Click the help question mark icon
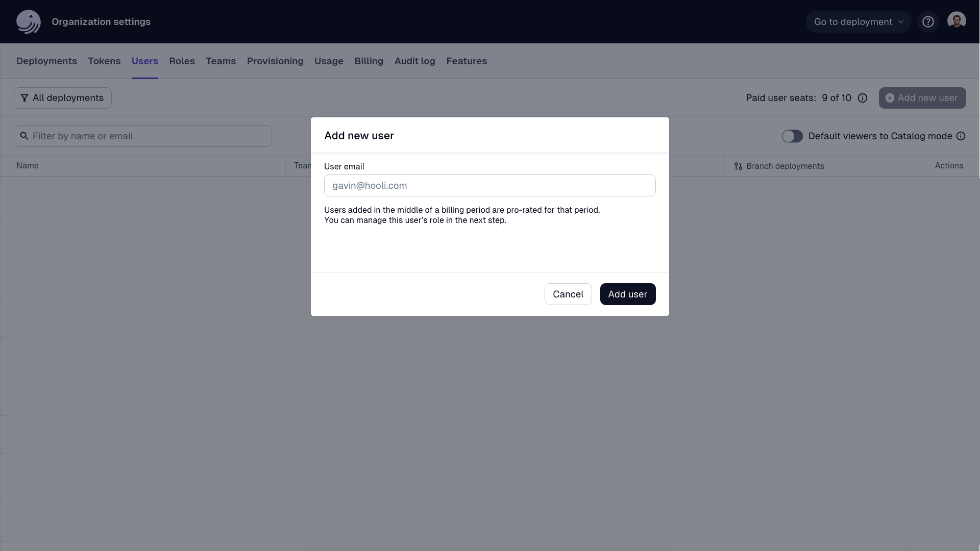The image size is (980, 551). (x=928, y=21)
